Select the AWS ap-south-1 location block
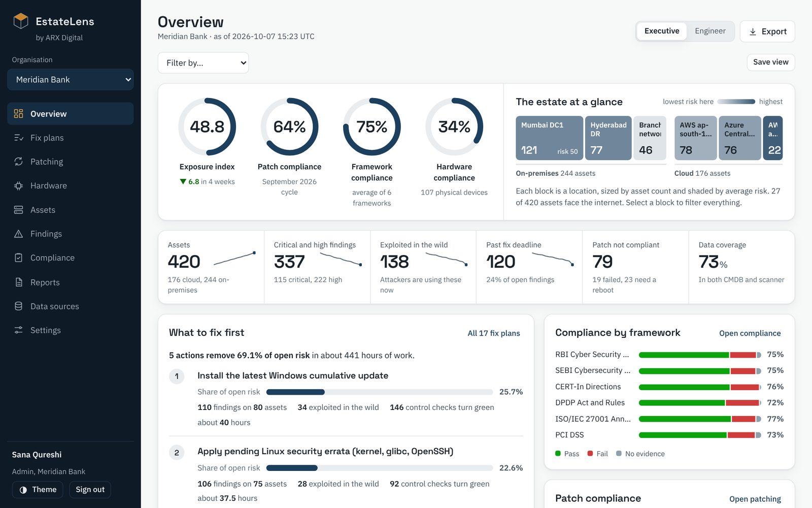The width and height of the screenshot is (812, 508). tap(695, 138)
